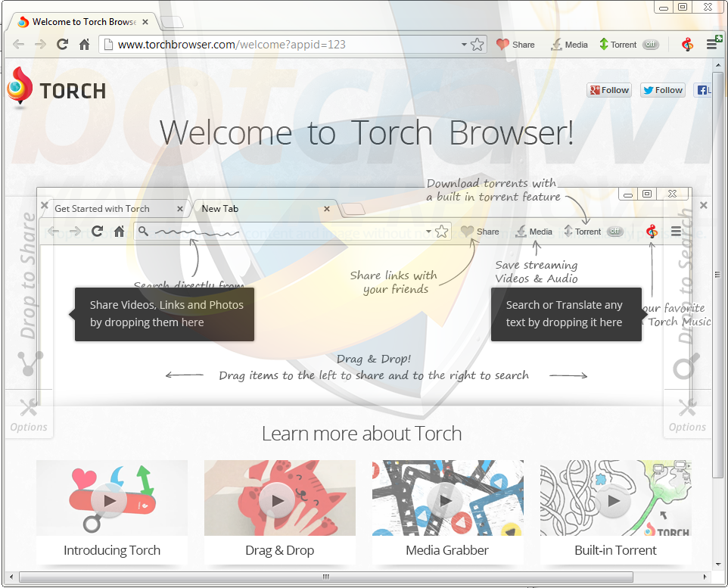Click the Drag & Drop caption
Image resolution: width=728 pixels, height=588 pixels.
279,550
